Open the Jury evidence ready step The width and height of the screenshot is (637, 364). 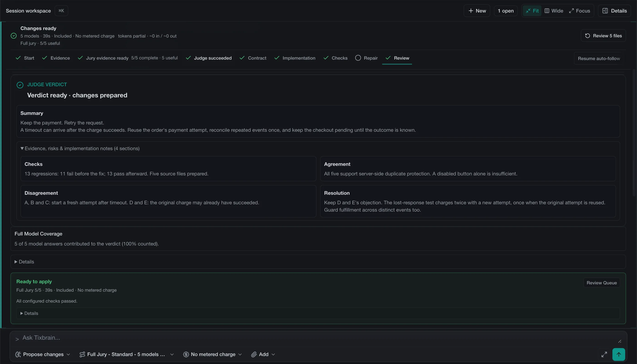tap(128, 58)
